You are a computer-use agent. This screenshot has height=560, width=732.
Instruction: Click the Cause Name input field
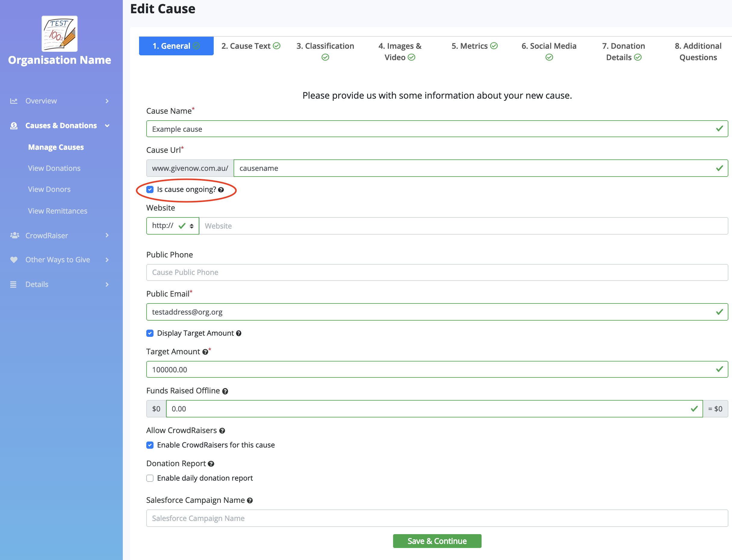click(x=437, y=129)
